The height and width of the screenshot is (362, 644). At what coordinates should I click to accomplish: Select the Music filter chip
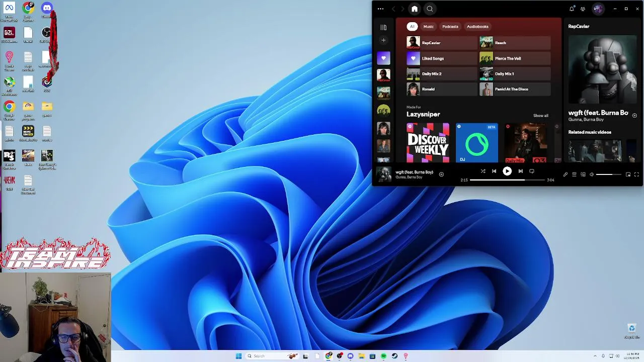point(428,27)
